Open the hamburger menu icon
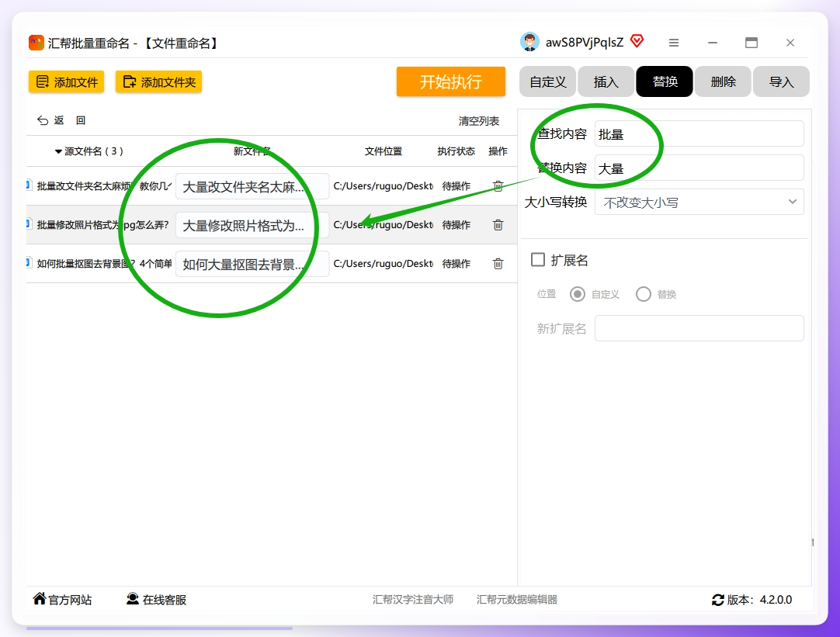Image resolution: width=840 pixels, height=637 pixels. pyautogui.click(x=674, y=43)
